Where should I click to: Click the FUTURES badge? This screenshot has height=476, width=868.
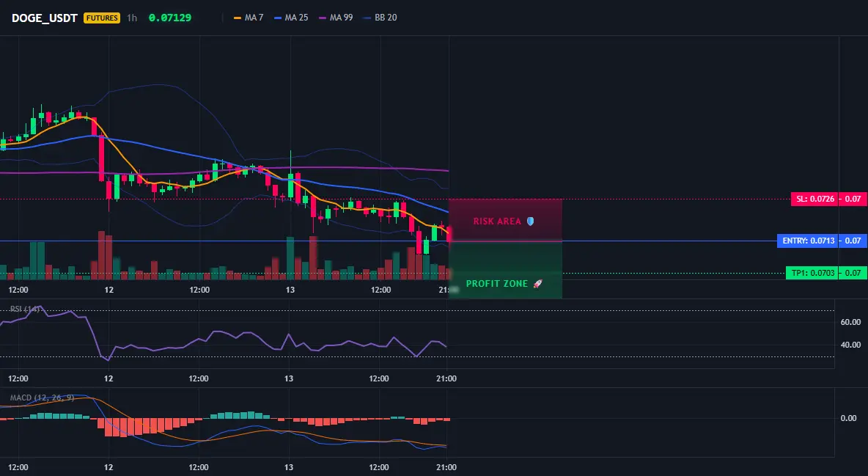click(x=102, y=18)
